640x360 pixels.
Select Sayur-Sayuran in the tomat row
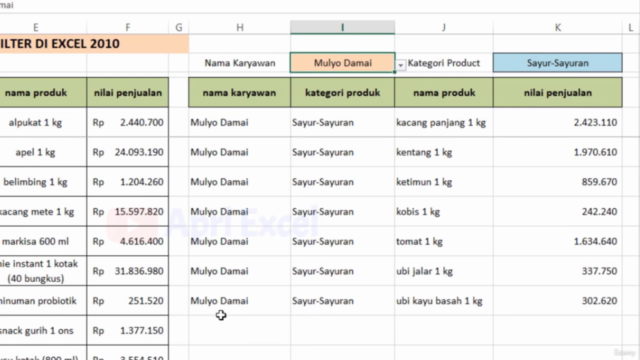pos(342,242)
